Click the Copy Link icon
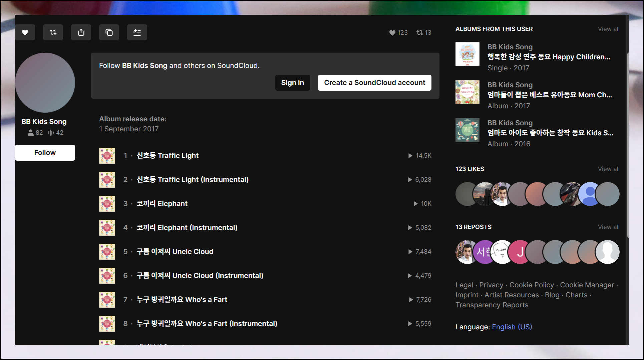This screenshot has width=644, height=360. pos(109,32)
